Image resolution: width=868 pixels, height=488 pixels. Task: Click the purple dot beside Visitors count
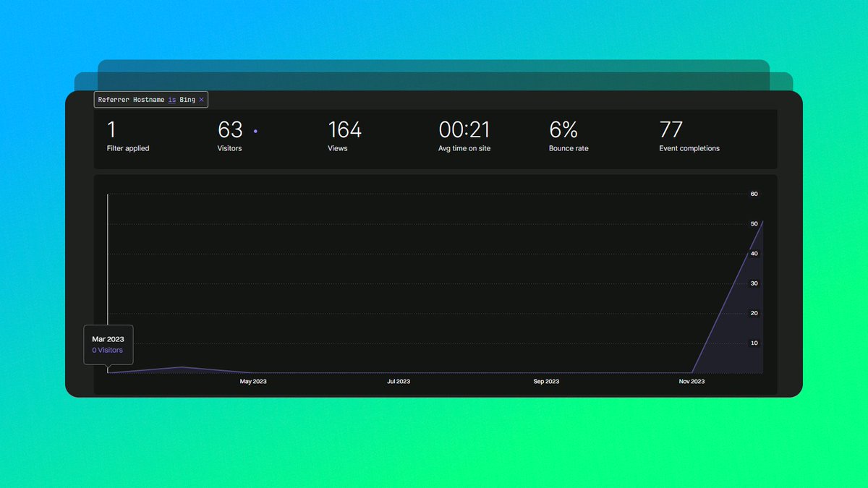pyautogui.click(x=255, y=132)
